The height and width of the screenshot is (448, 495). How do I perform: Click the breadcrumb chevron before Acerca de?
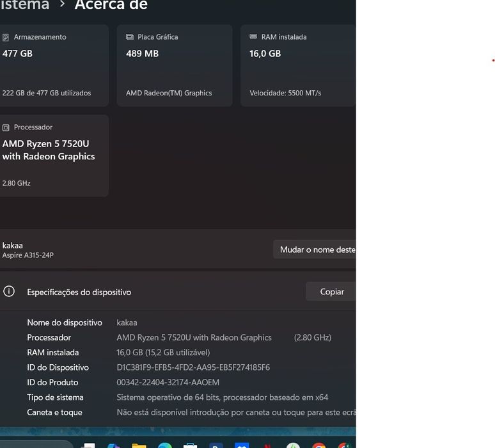(62, 4)
